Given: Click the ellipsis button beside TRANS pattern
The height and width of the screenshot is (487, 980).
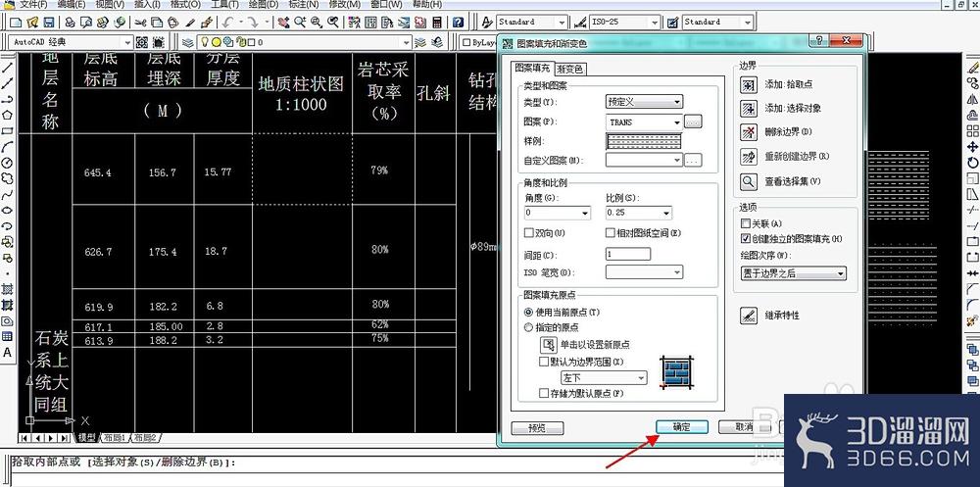Looking at the screenshot, I should (693, 122).
